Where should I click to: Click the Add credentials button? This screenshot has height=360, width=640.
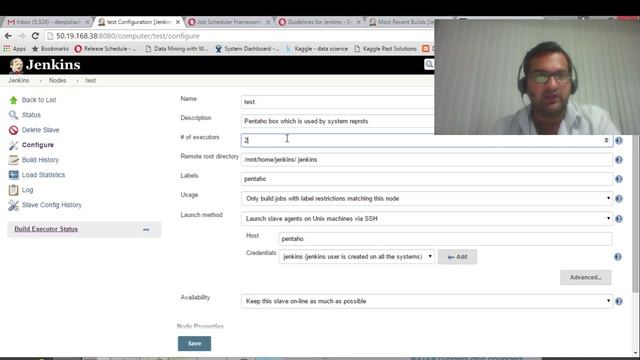point(457,257)
